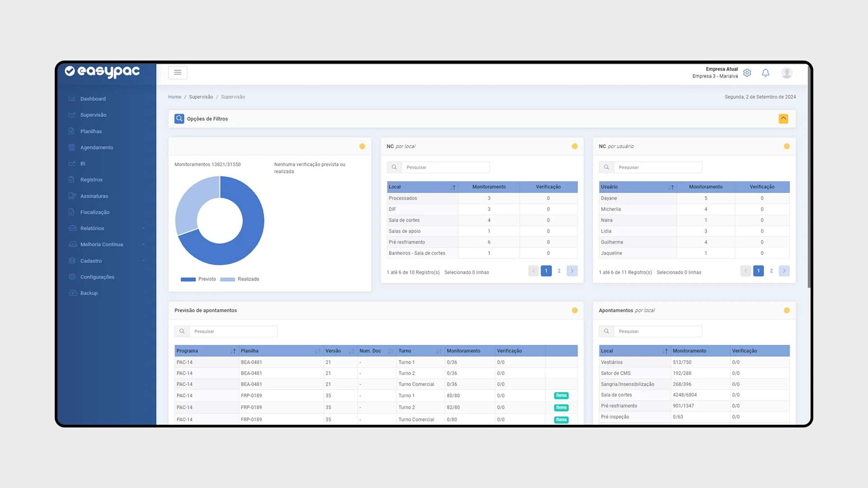Viewport: 868px width, 488px height.
Task: Click the search icon beside Opções de Filtros
Action: [x=179, y=119]
